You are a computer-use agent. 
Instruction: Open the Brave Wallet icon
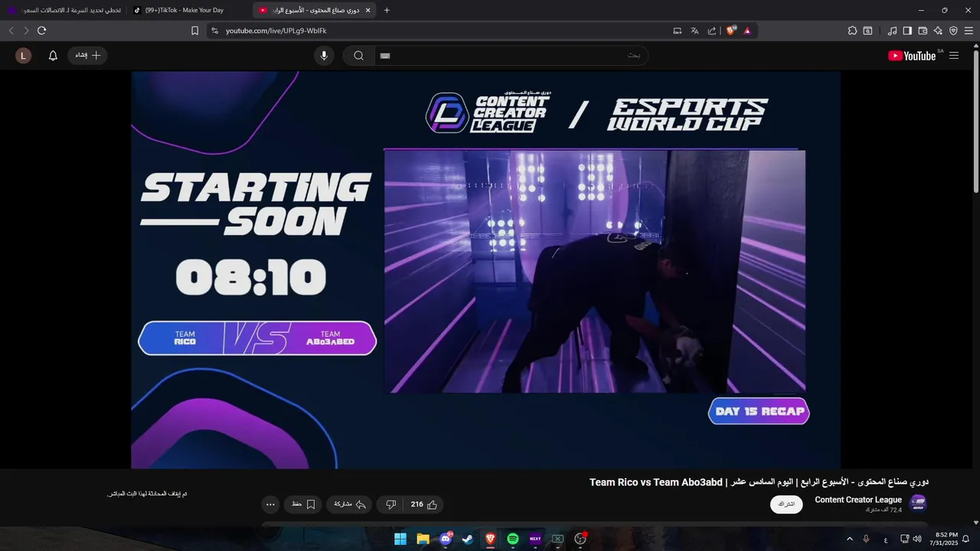click(923, 31)
